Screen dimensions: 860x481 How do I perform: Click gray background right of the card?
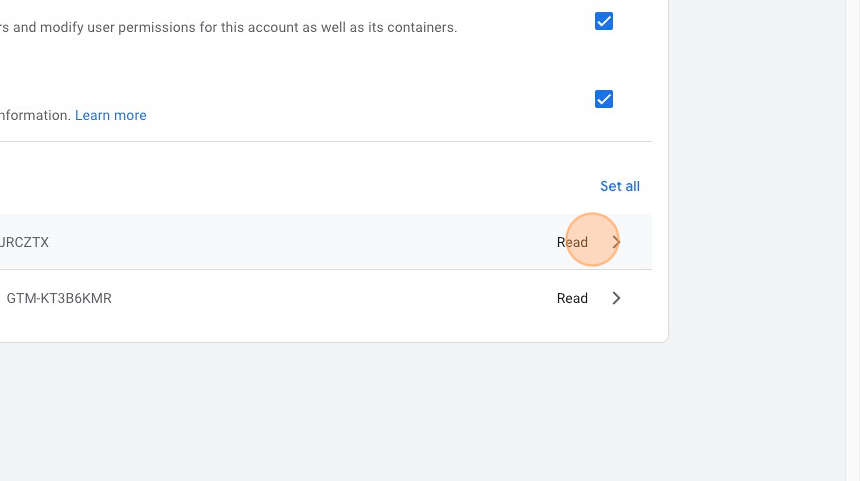pyautogui.click(x=760, y=200)
